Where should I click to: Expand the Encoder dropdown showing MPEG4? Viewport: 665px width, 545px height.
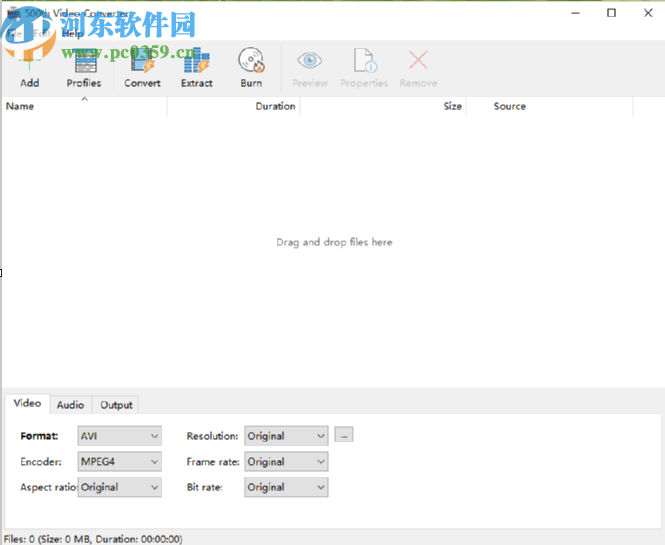(120, 461)
